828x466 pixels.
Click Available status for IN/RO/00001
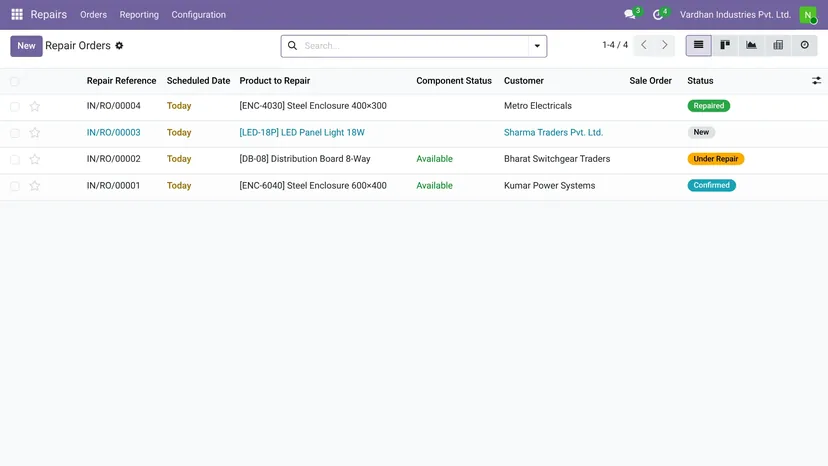[434, 185]
